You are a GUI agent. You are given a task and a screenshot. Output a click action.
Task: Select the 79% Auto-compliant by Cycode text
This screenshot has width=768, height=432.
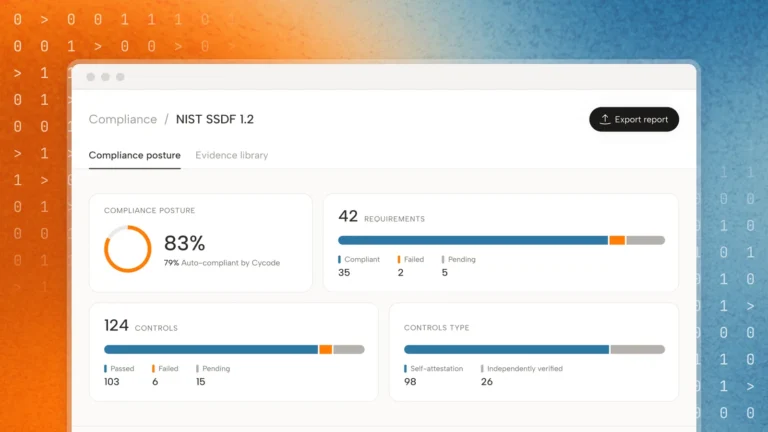click(x=222, y=263)
